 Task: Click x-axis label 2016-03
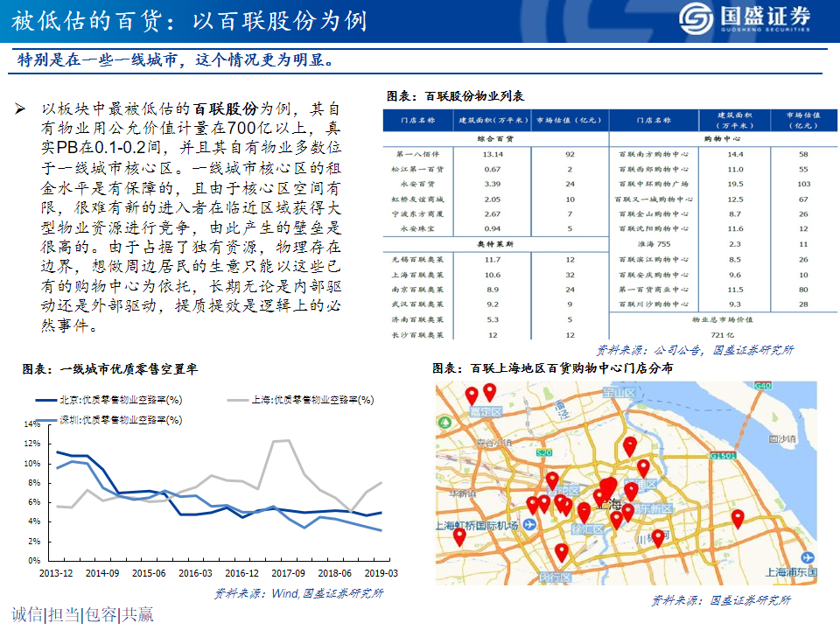[195, 573]
